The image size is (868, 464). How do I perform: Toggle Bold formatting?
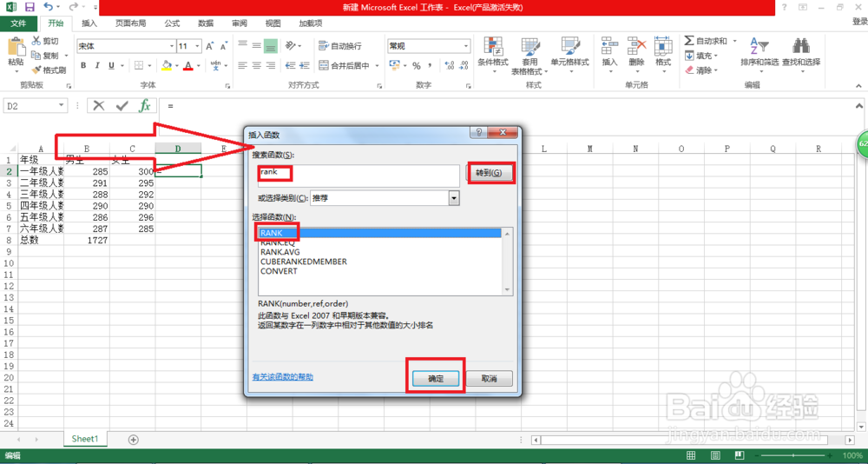click(x=83, y=65)
